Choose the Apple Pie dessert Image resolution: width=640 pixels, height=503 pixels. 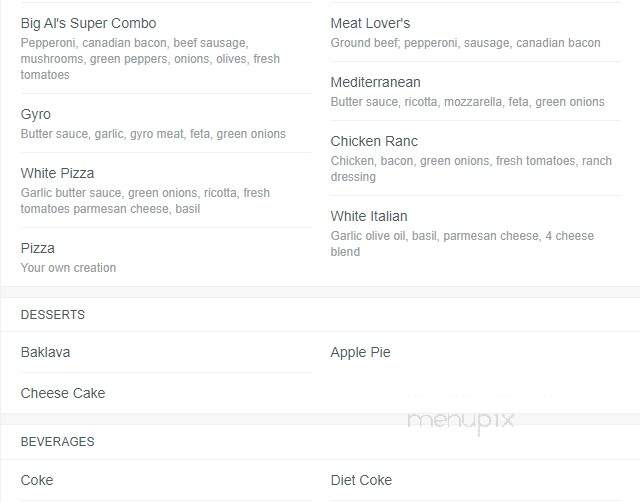360,352
